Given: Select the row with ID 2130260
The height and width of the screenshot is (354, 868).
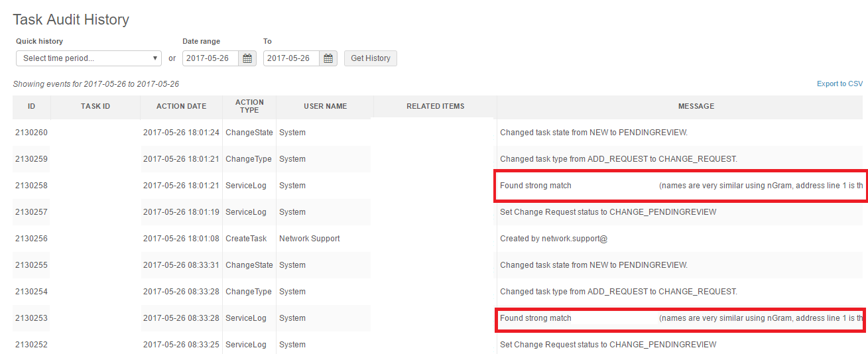Looking at the screenshot, I should coord(31,133).
